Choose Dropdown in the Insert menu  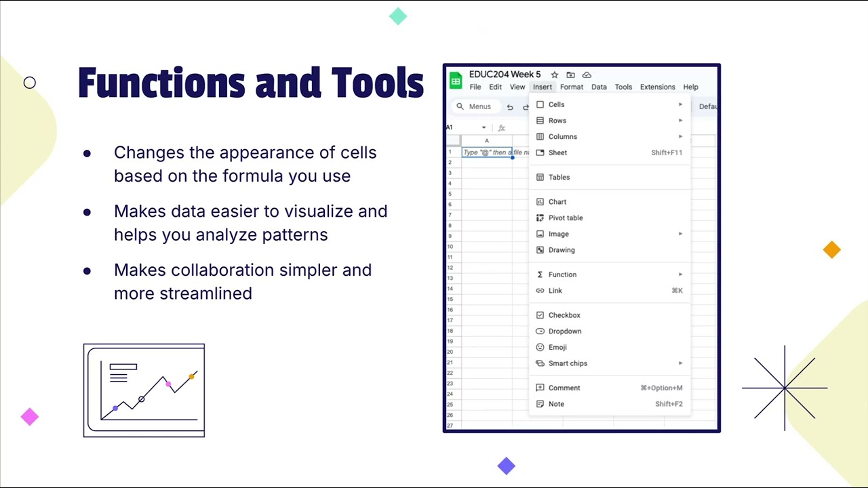tap(610, 331)
